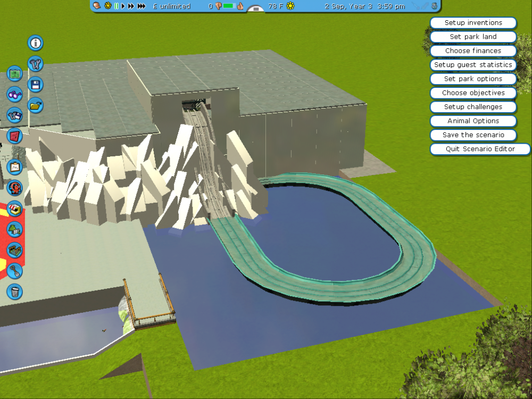Open the wrench tools options icon
532x399 pixels.
pyautogui.click(x=35, y=64)
